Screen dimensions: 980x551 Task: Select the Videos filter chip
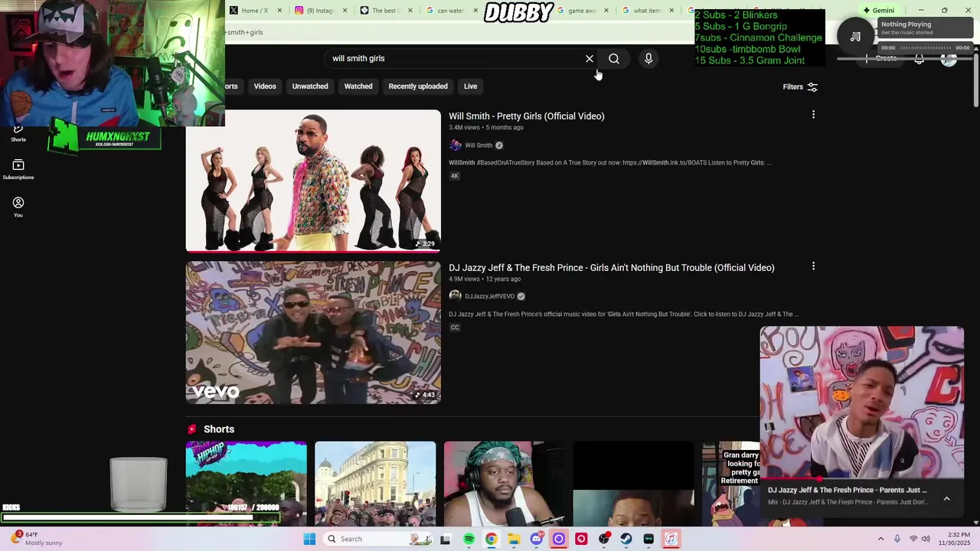tap(265, 86)
